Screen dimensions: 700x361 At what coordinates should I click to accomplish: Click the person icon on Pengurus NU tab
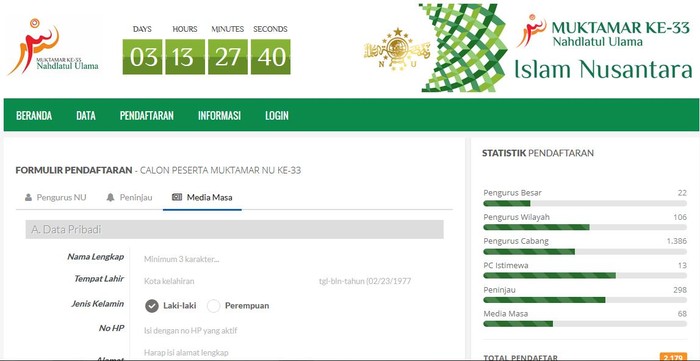[29, 197]
